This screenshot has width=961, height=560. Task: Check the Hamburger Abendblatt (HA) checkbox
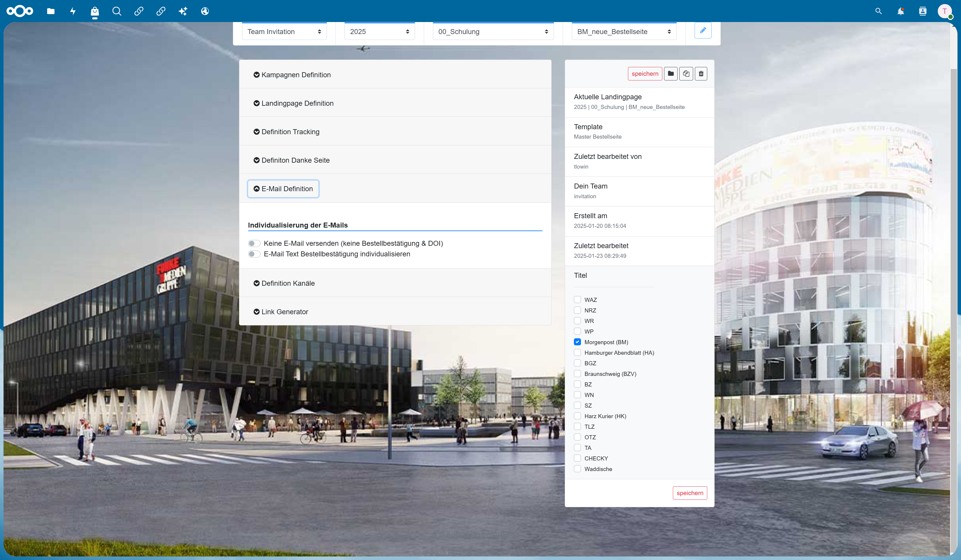pyautogui.click(x=577, y=353)
